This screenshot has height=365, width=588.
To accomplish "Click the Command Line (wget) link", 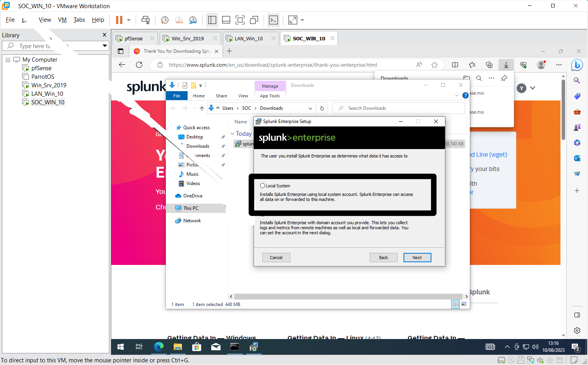I will (x=488, y=154).
